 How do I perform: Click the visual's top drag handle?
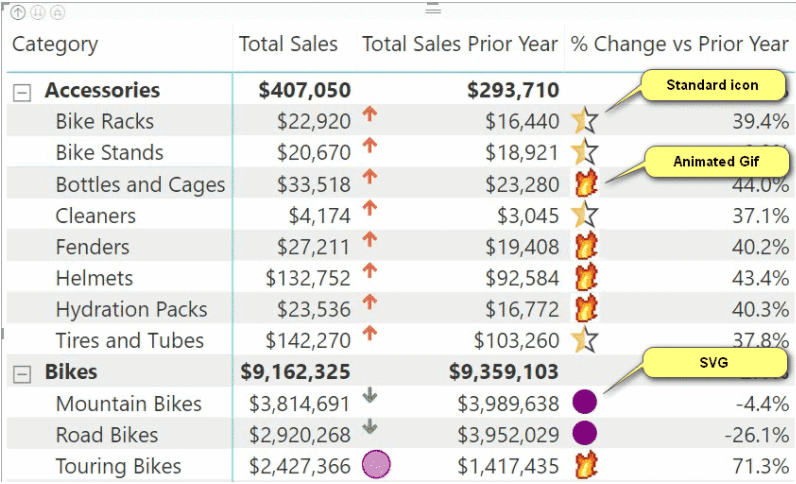[x=433, y=8]
